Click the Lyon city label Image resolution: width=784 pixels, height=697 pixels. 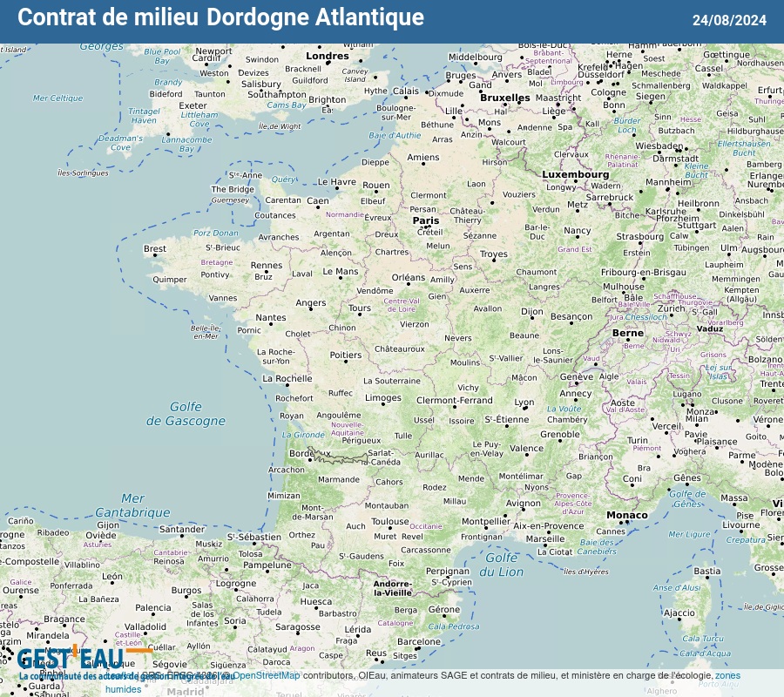(x=524, y=403)
